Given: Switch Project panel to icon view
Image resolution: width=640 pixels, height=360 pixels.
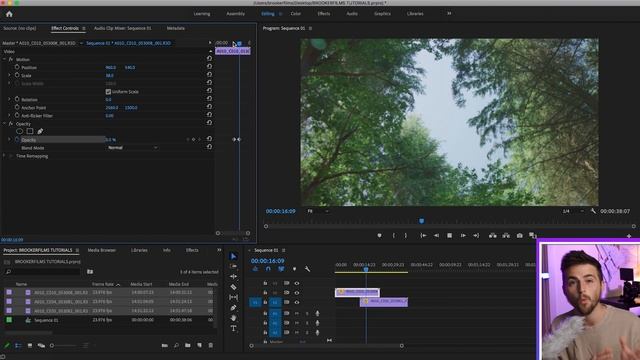Looking at the screenshot, I should point(30,345).
